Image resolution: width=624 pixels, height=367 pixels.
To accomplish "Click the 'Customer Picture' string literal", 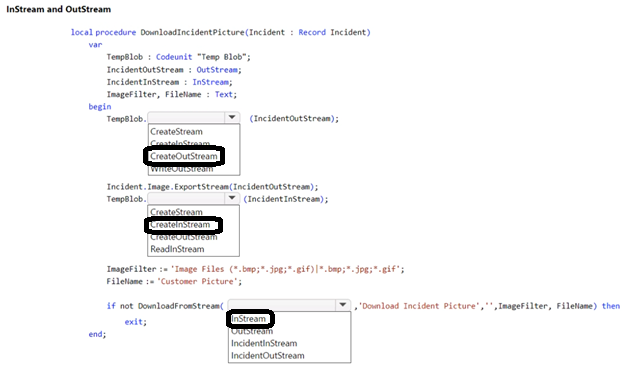I will tap(198, 281).
